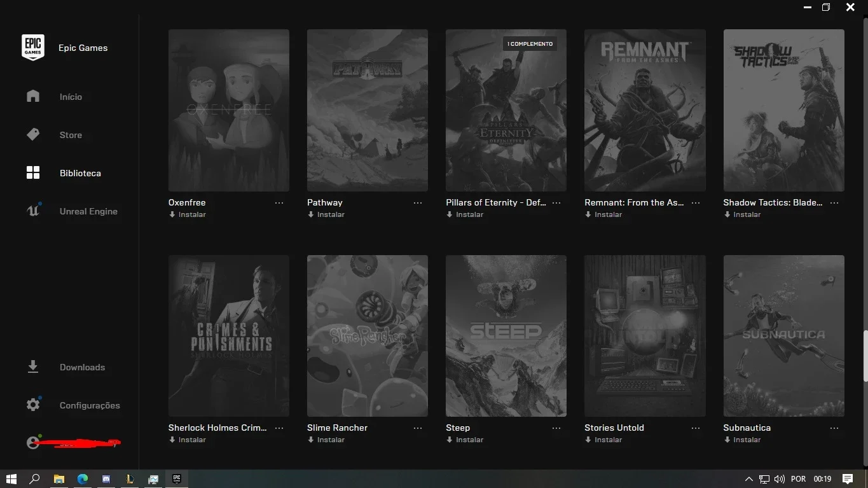Click Instalar under Pathway
This screenshot has width=868, height=488.
click(x=326, y=214)
